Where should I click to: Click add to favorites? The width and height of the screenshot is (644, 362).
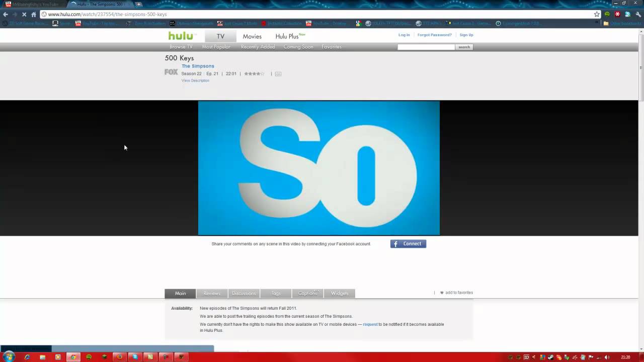coord(459,293)
